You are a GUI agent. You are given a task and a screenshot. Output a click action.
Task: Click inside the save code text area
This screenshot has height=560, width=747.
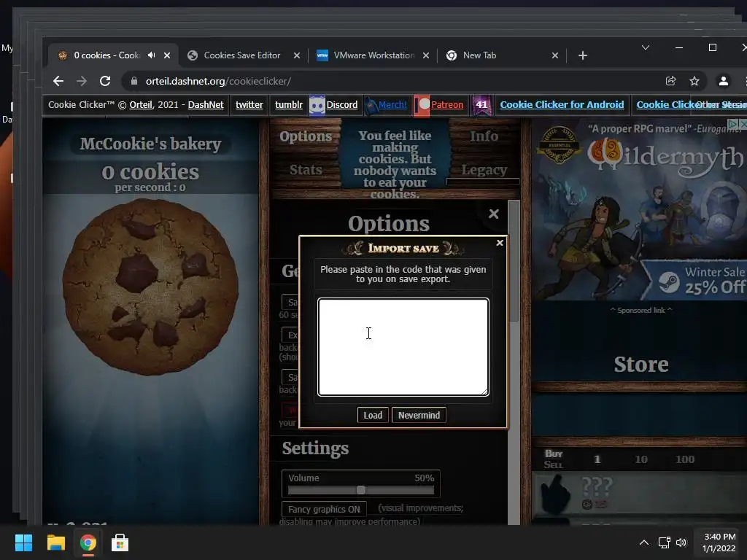[x=403, y=347]
